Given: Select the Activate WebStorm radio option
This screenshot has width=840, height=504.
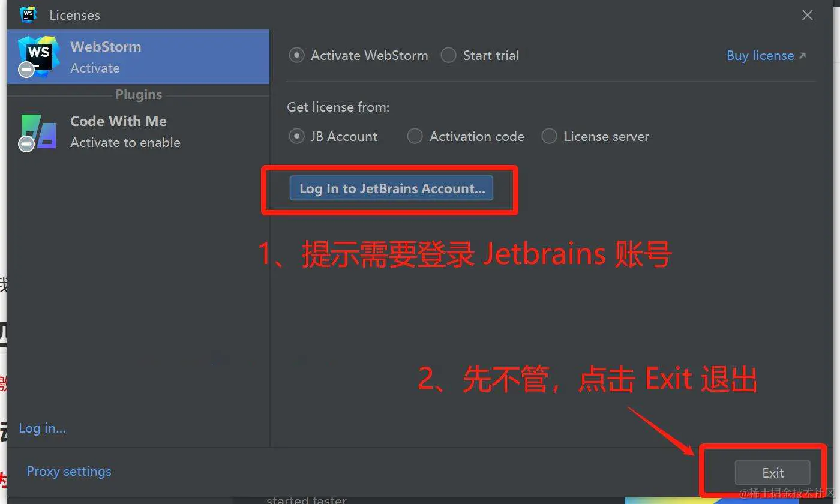Looking at the screenshot, I should coord(358,56).
